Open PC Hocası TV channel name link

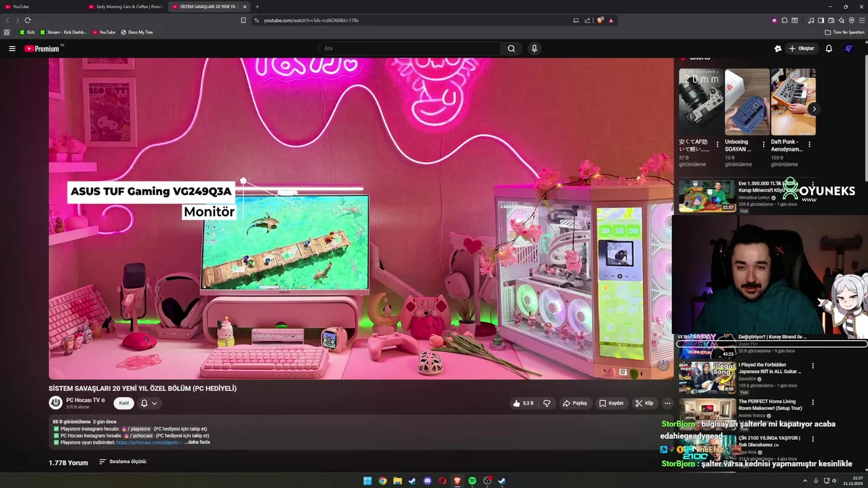click(x=83, y=400)
